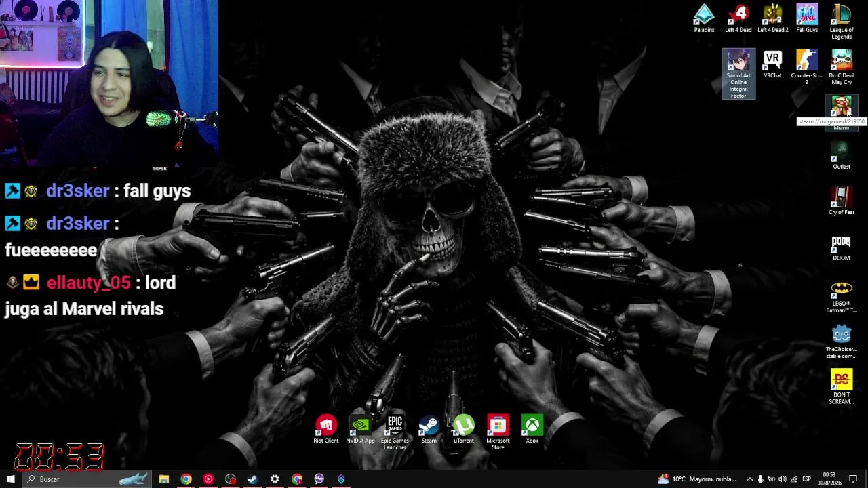Click the webcam overlay thumbnail

coord(109,83)
